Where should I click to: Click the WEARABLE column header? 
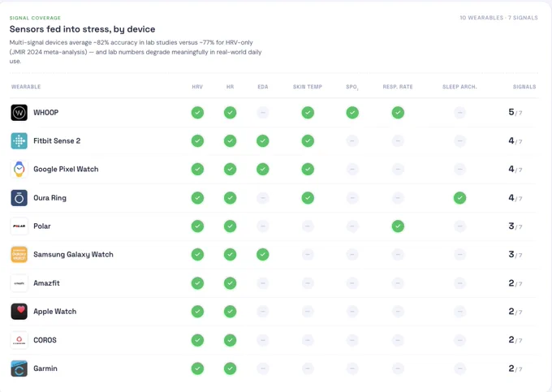pos(26,87)
